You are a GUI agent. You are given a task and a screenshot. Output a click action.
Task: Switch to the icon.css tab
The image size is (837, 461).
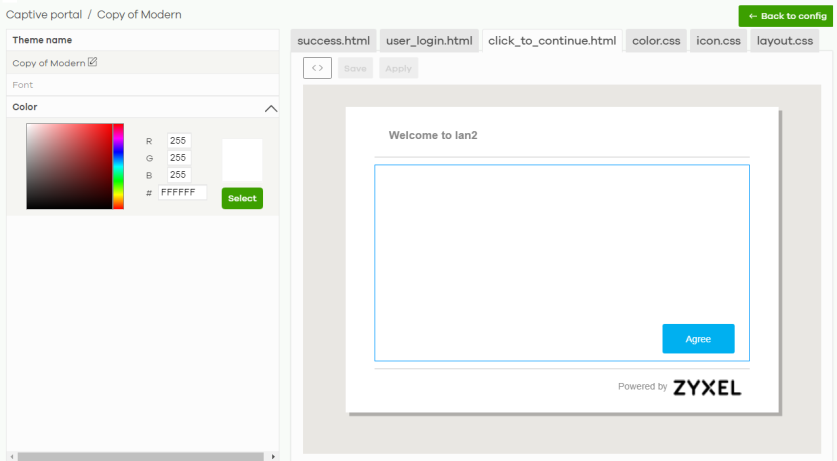pos(718,41)
